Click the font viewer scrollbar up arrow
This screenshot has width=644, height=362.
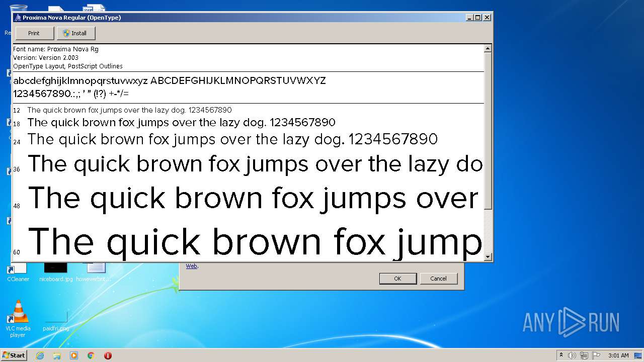488,49
